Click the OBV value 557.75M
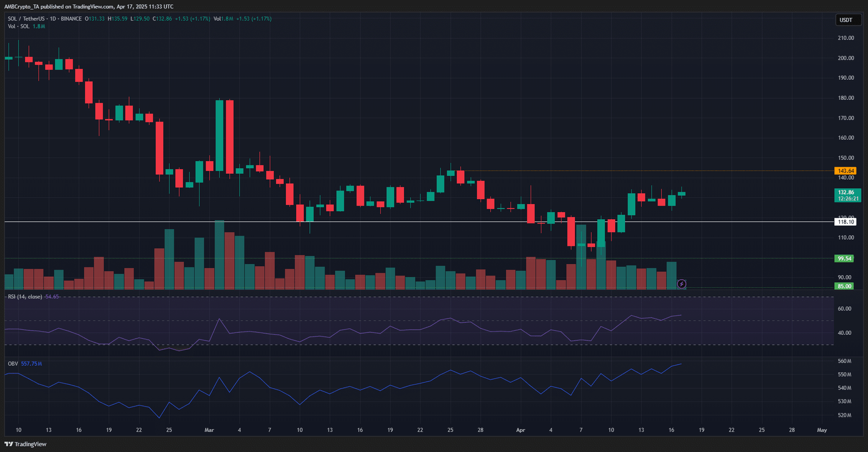 31,364
